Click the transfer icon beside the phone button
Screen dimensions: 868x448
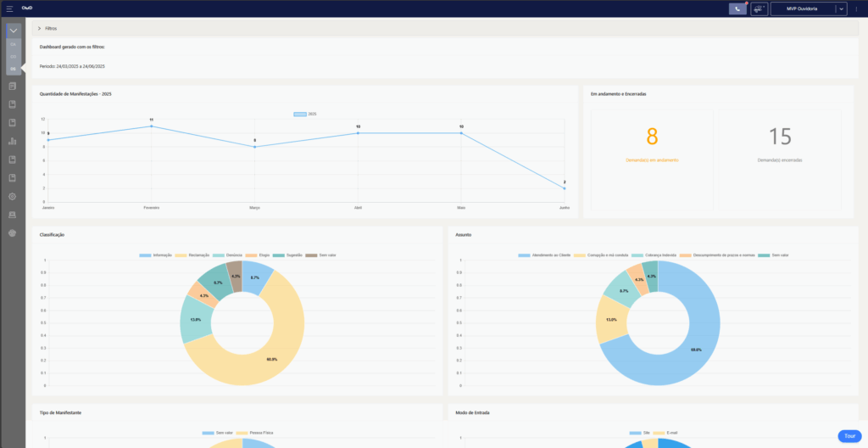coord(759,8)
